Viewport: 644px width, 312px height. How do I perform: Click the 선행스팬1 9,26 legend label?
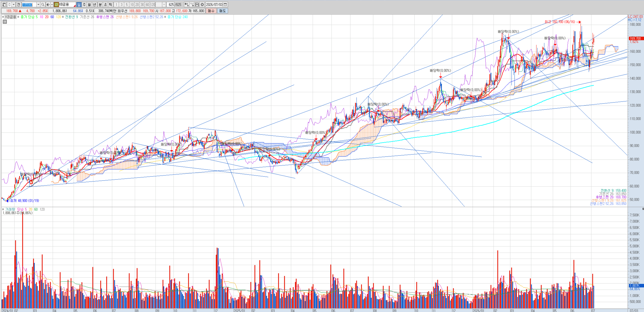[127, 17]
